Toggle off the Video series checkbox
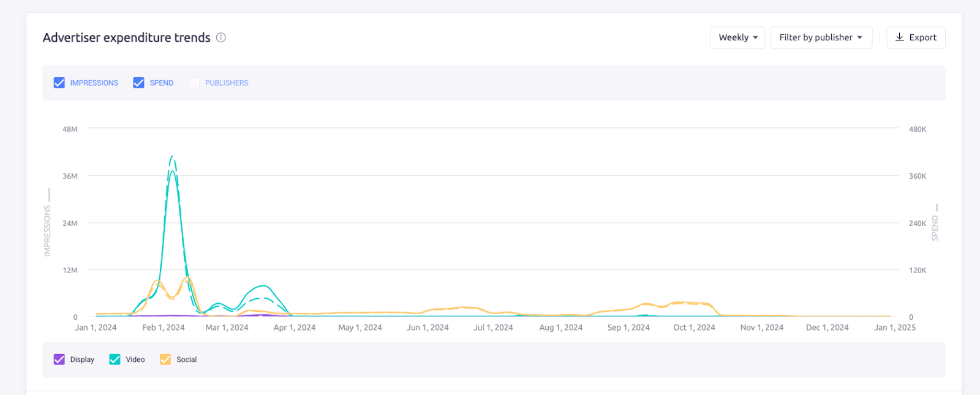 [x=114, y=359]
